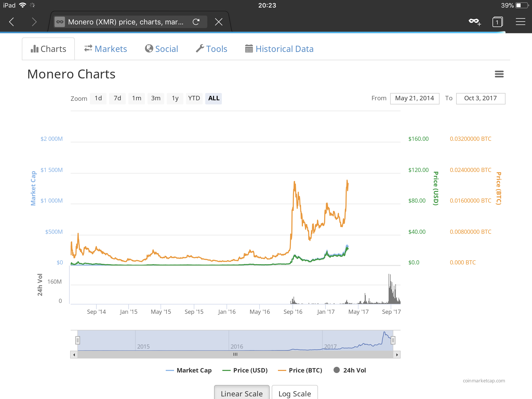532x399 pixels.
Task: Click the coinmarketcap.com credit link
Action: pyautogui.click(x=484, y=381)
